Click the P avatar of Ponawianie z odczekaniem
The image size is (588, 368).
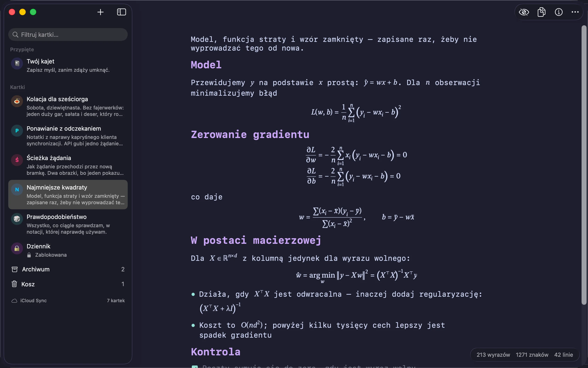pos(17,131)
